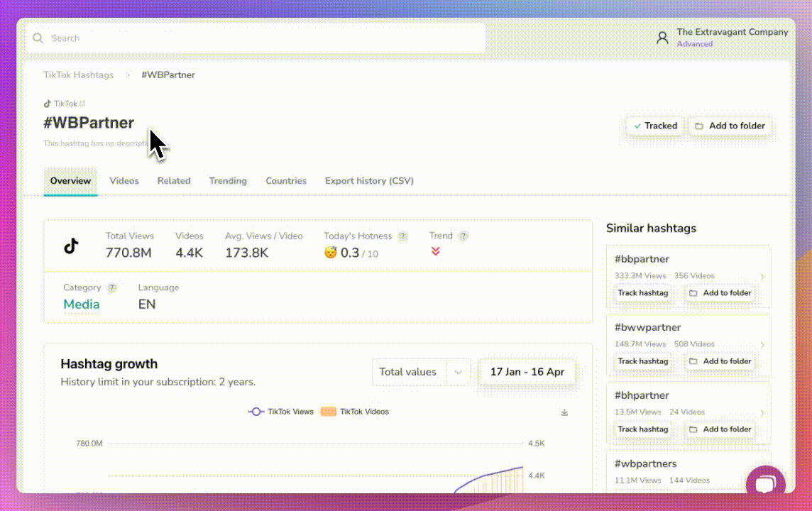Track hashtag #bhpartner
This screenshot has height=511, width=812.
[x=642, y=429]
